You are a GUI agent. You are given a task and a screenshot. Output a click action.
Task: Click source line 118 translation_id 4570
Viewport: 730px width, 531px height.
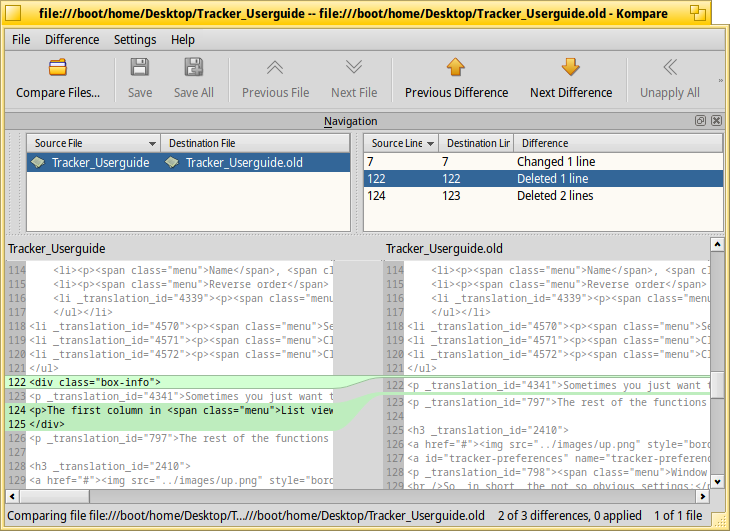point(169,326)
